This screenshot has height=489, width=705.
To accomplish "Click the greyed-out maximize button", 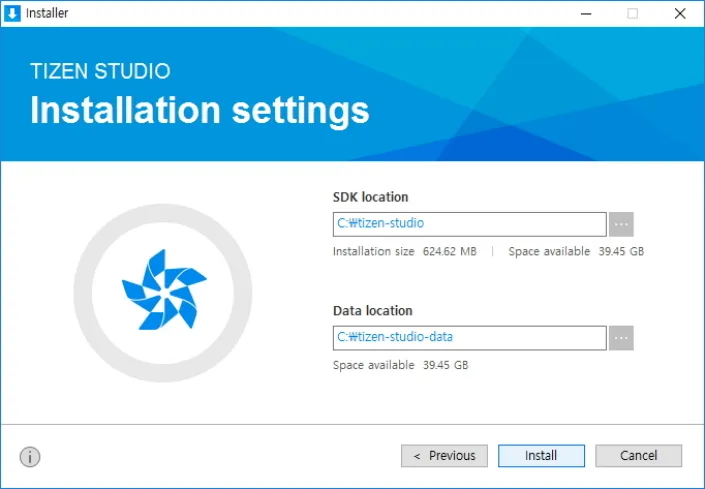I will point(632,13).
